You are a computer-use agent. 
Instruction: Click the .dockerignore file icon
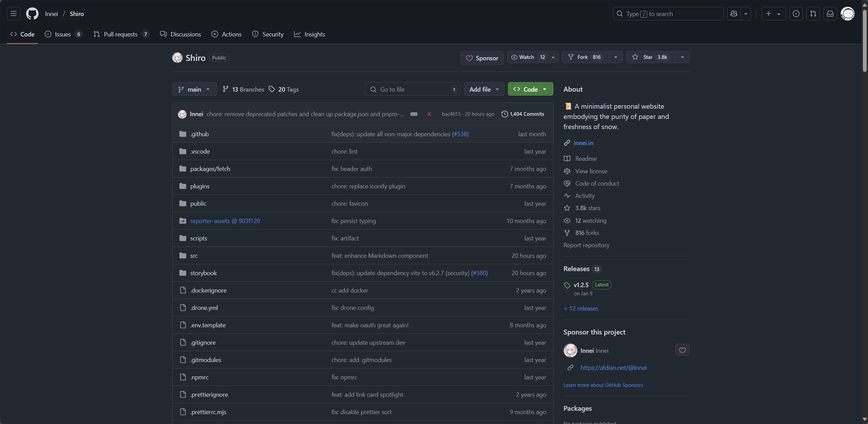click(x=183, y=290)
